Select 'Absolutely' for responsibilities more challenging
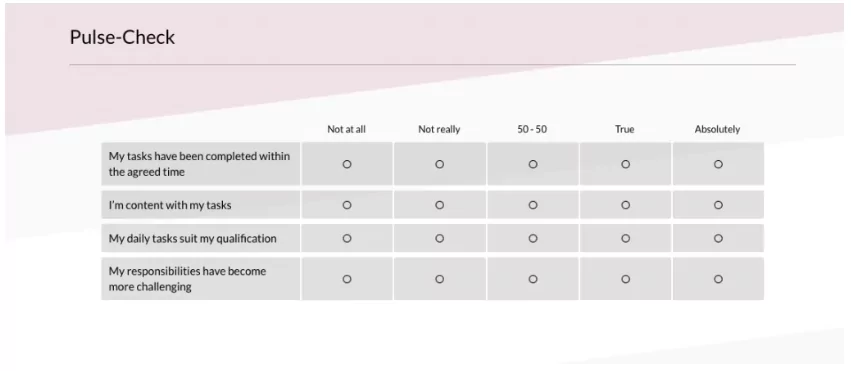 [x=718, y=279]
